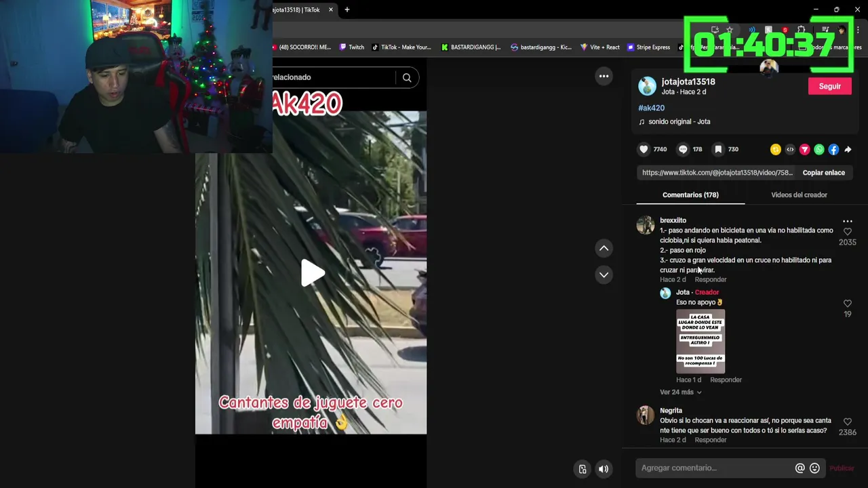Share the video via WhatsApp icon
Viewport: 868px width, 488px height.
point(819,149)
